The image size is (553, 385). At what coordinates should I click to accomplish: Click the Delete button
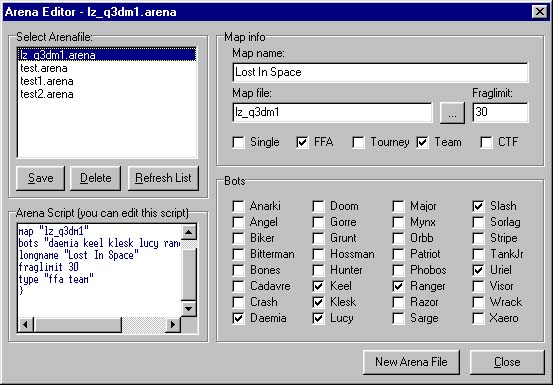click(x=95, y=178)
